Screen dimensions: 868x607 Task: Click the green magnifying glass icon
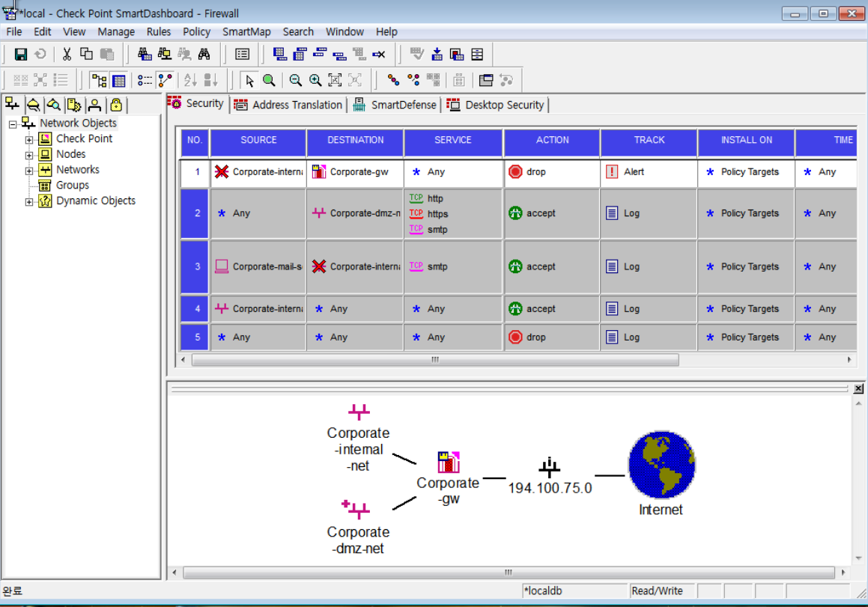click(x=269, y=80)
